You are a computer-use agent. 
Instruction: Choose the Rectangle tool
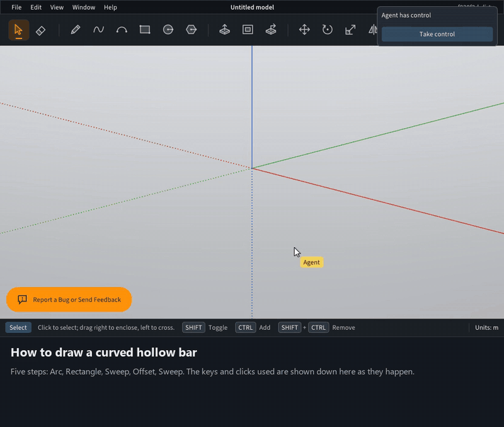145,30
